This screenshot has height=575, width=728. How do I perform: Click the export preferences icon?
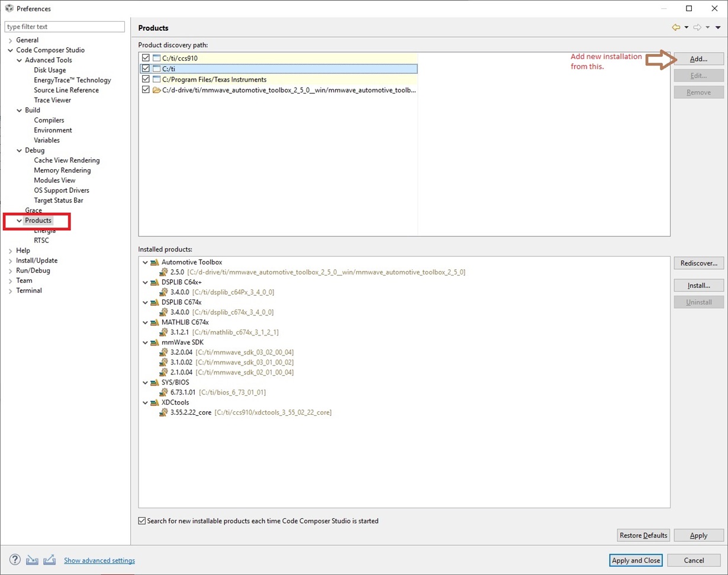pos(50,560)
